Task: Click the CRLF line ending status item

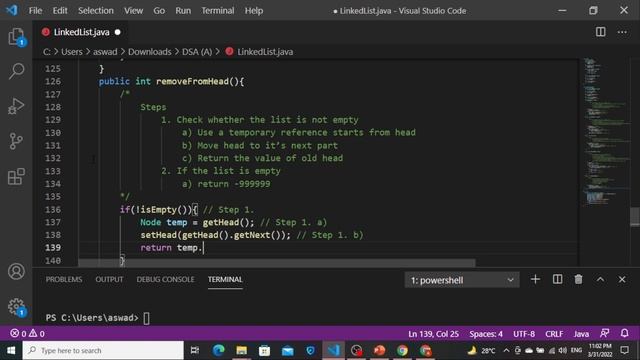Action: (x=554, y=334)
